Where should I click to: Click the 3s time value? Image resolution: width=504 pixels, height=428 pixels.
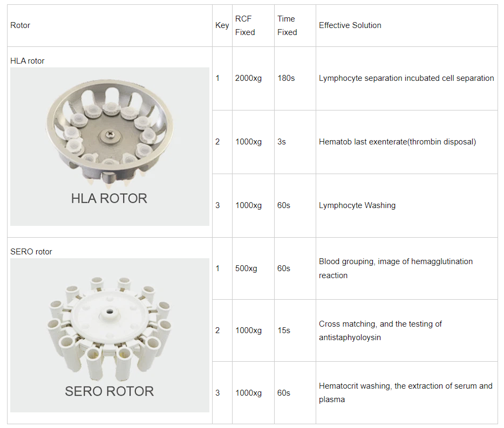click(x=282, y=142)
